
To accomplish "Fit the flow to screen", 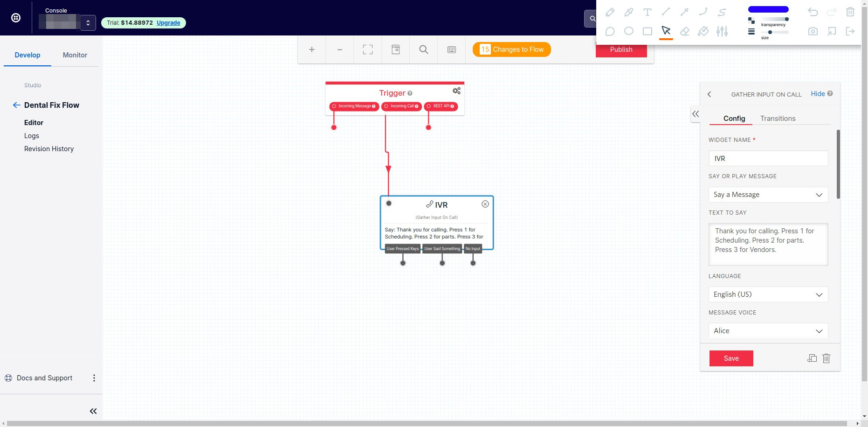I will pos(368,49).
